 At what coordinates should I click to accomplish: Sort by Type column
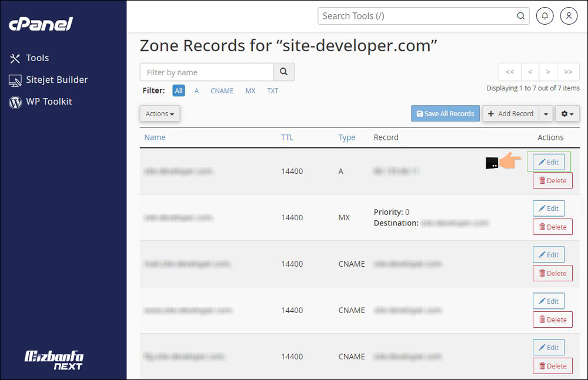tap(347, 137)
